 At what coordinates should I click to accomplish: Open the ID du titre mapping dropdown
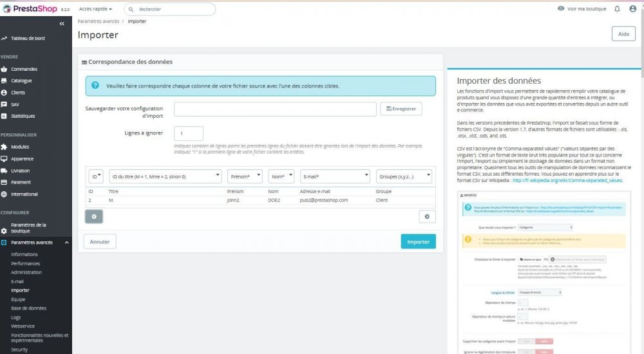tap(165, 176)
